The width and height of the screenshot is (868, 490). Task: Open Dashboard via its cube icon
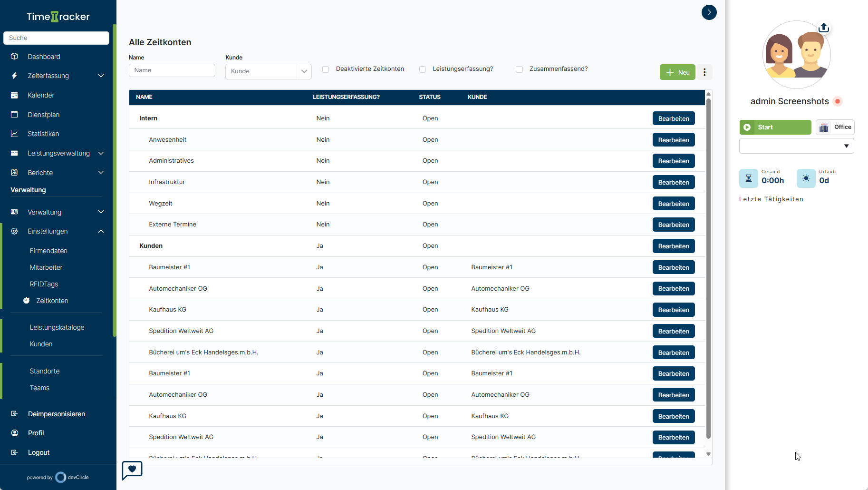click(x=14, y=56)
